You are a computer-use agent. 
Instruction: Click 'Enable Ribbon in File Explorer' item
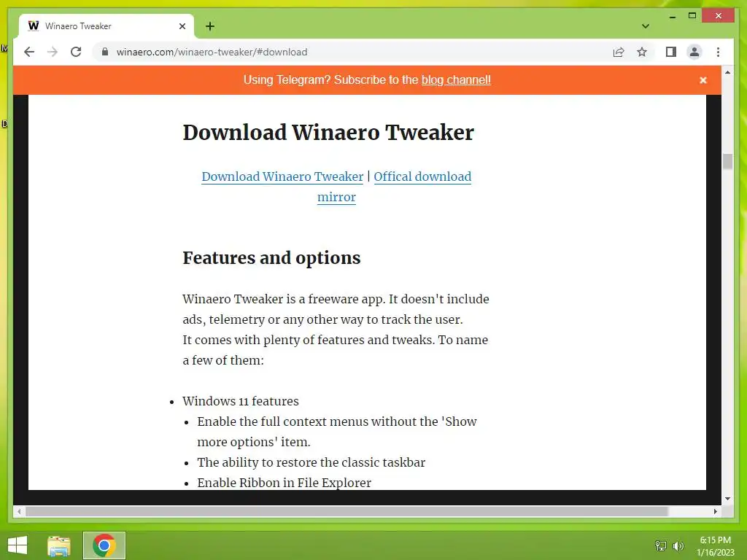[284, 483]
